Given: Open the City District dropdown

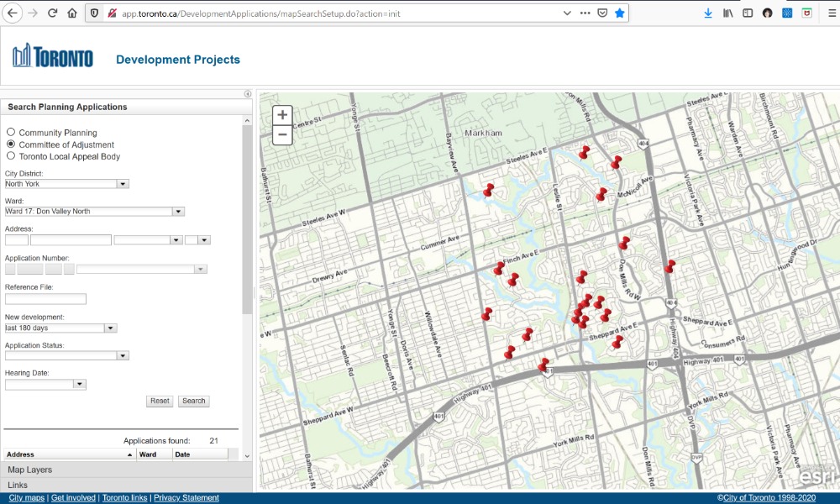Looking at the screenshot, I should 123,184.
